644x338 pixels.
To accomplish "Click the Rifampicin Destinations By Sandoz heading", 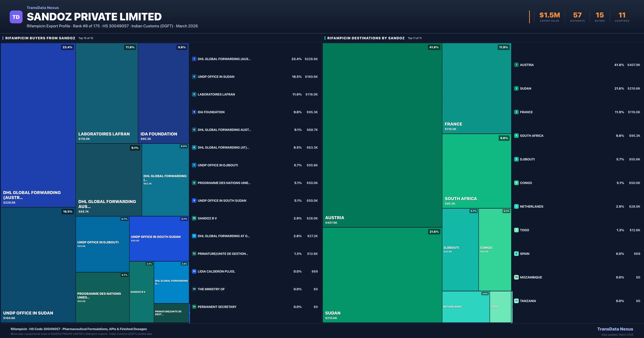I will coord(366,38).
